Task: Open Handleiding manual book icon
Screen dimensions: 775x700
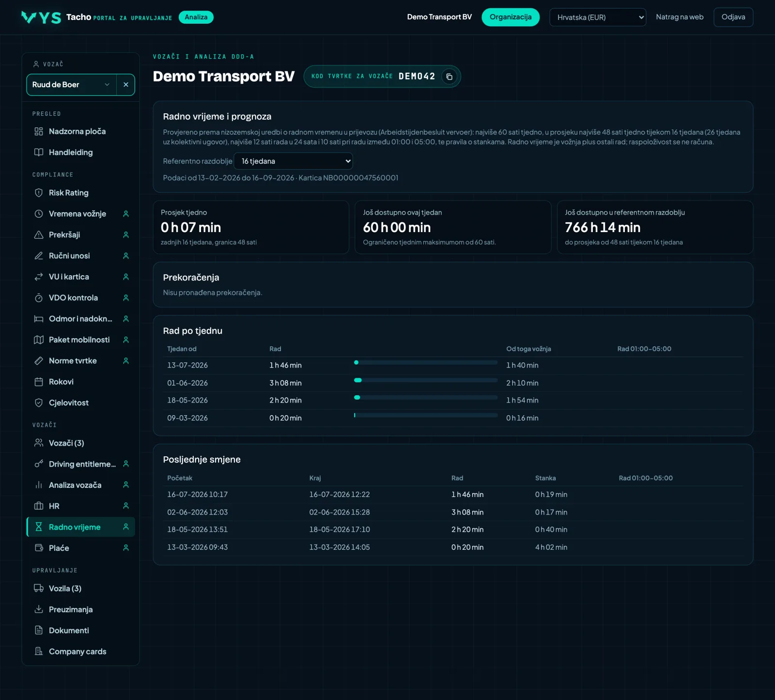Action: 39,152
